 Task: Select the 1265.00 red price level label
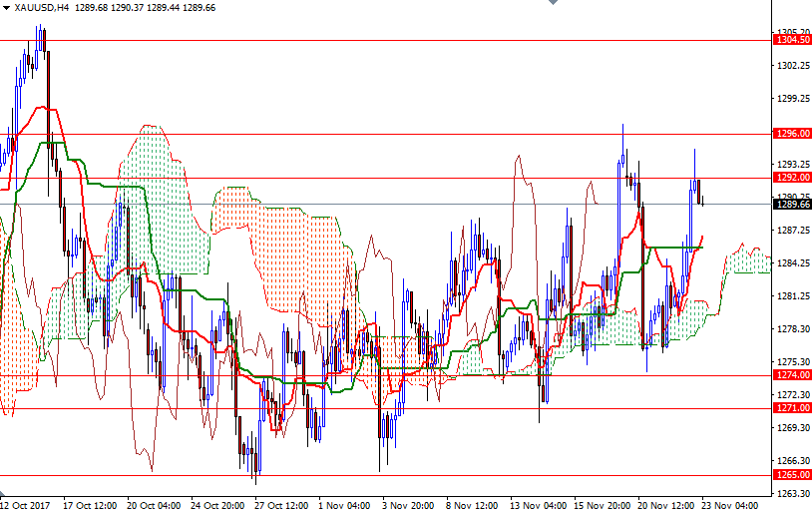click(x=792, y=475)
